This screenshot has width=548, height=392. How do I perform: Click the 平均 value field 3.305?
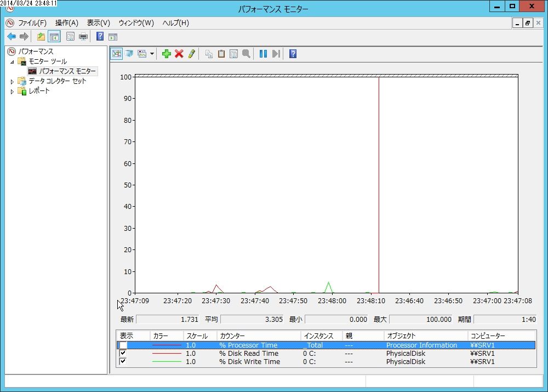[252, 319]
